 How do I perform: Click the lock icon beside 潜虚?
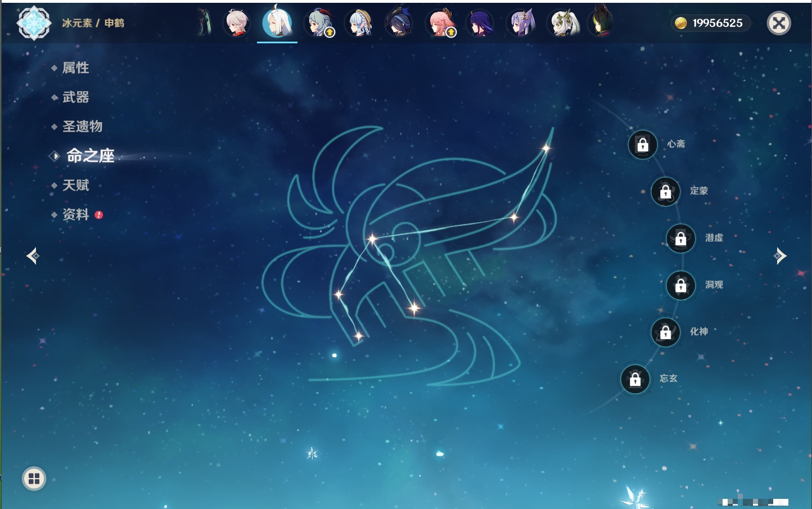(681, 238)
